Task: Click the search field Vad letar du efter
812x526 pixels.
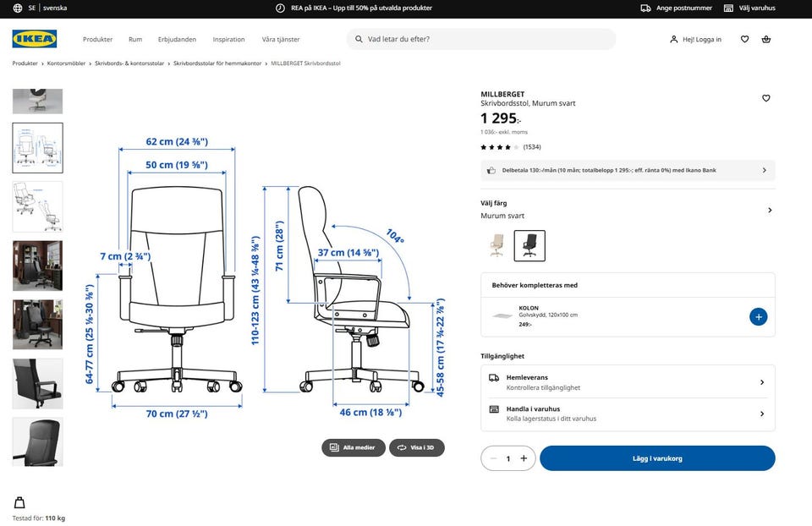Action: click(482, 39)
